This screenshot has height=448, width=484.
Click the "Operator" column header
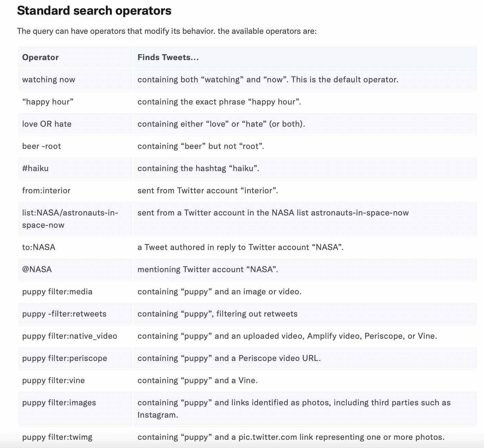click(40, 57)
